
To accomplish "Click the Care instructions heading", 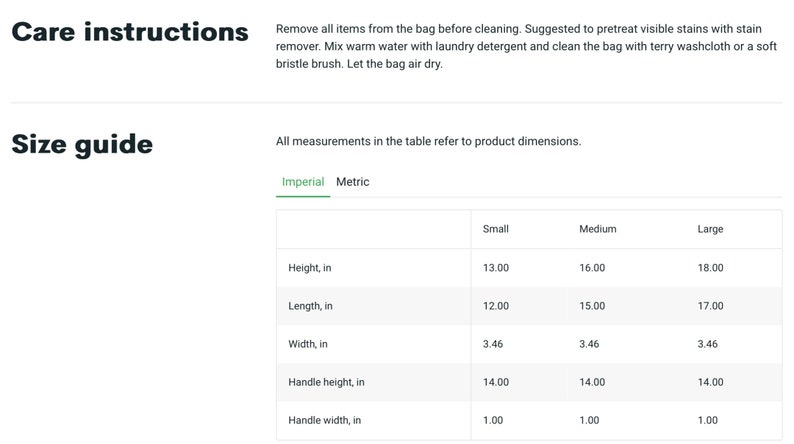I will 130,32.
